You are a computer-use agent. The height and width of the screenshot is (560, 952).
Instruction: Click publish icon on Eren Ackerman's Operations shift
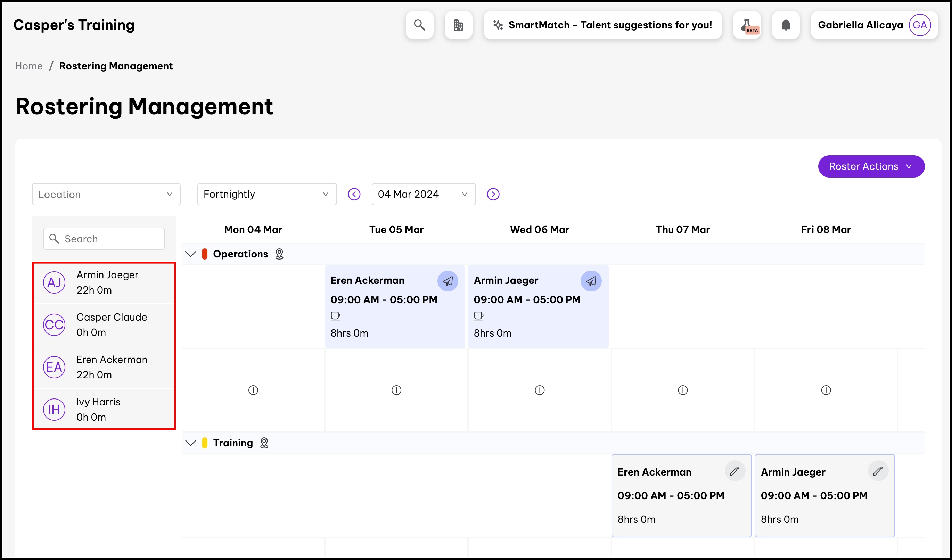point(448,281)
